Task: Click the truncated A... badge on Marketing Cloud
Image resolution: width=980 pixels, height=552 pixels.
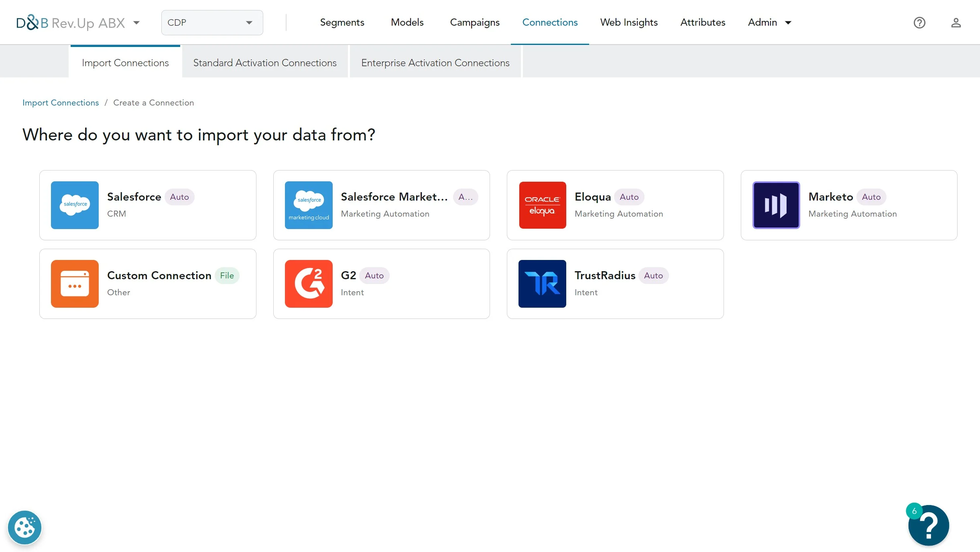Action: click(466, 197)
